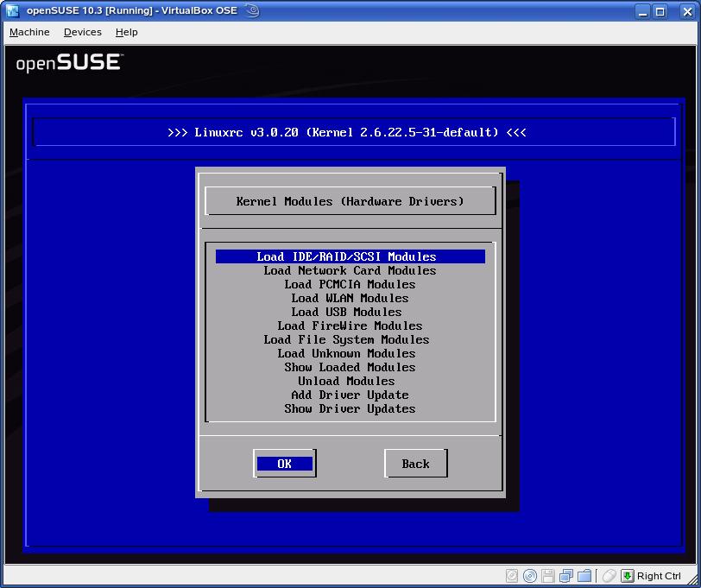Viewport: 701px width, 588px height.
Task: Click the CD/DVD drive status icon
Action: point(530,575)
